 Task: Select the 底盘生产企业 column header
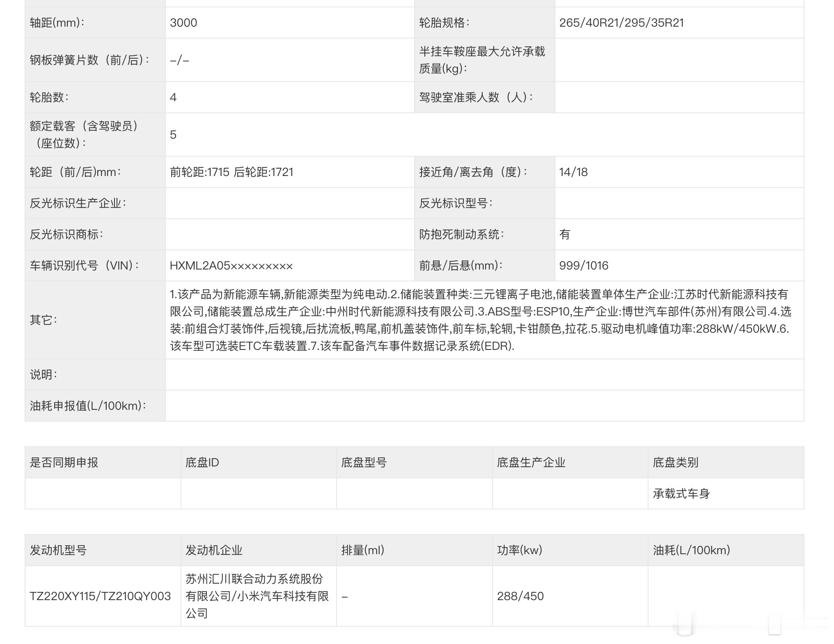pyautogui.click(x=530, y=462)
